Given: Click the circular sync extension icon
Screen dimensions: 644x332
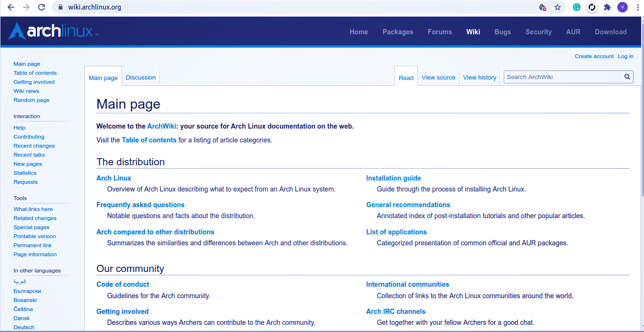Looking at the screenshot, I should [x=592, y=7].
